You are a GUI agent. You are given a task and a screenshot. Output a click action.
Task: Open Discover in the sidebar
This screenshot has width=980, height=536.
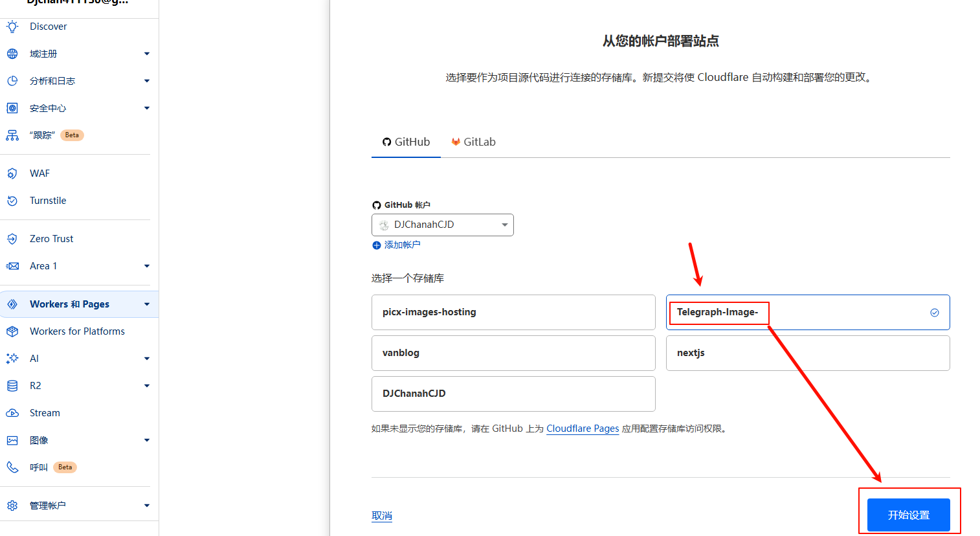[49, 27]
